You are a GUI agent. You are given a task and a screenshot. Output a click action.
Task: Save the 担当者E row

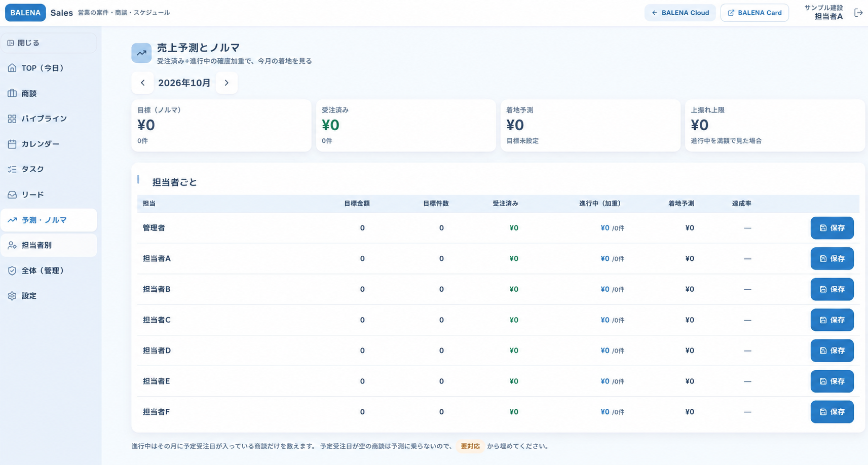coord(832,381)
